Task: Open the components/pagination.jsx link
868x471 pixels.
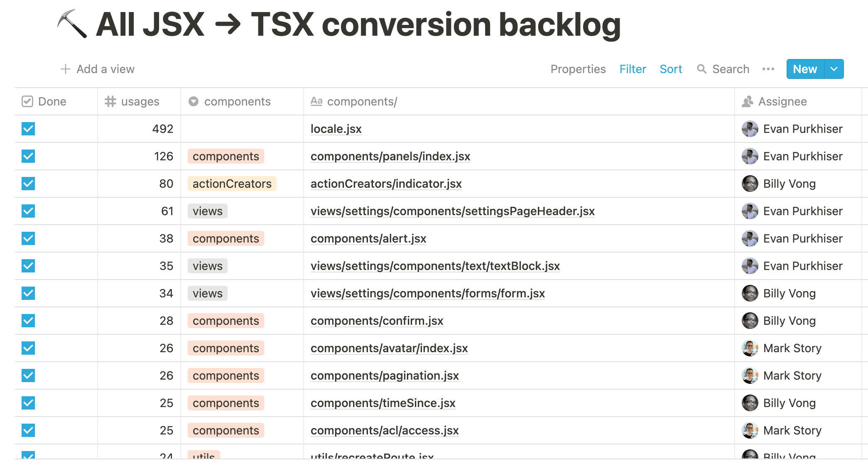Action: (x=384, y=375)
